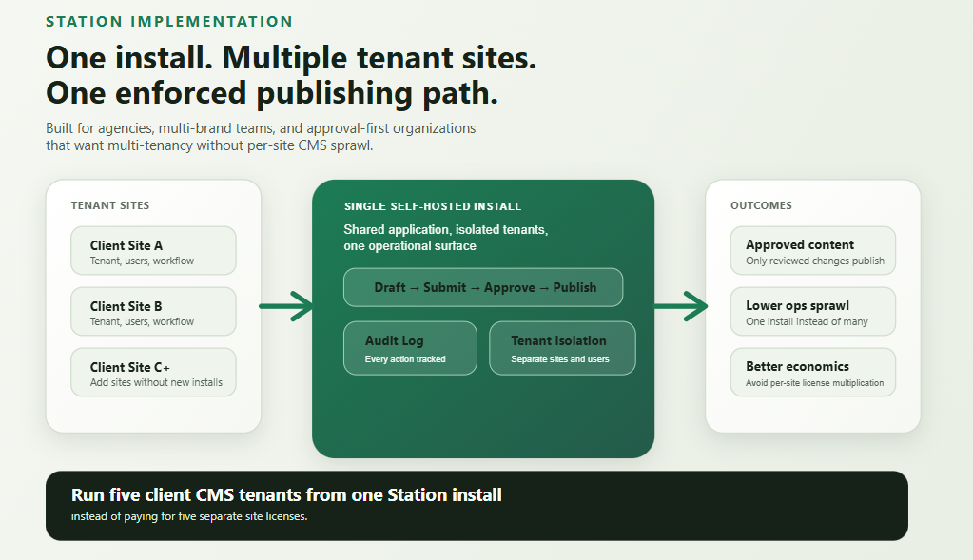973x560 pixels.
Task: Click the SINGLE SELF-HOSTED INSTALL label
Action: click(x=433, y=206)
